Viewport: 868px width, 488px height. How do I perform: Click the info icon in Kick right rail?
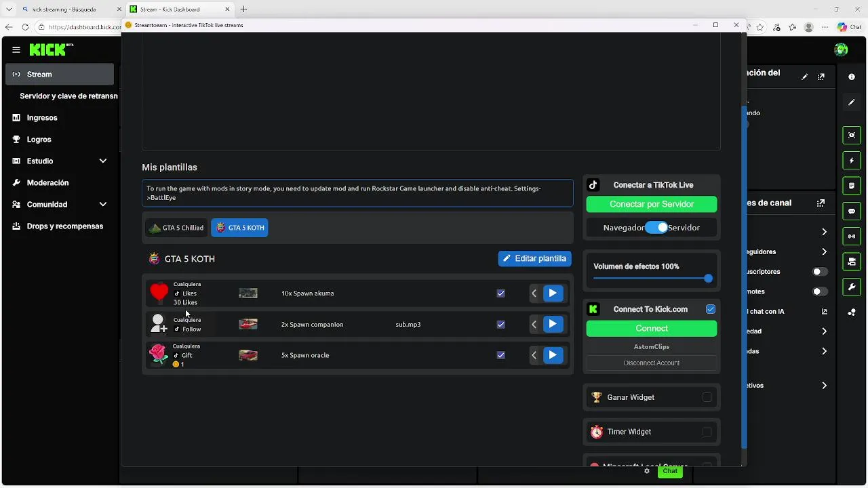852,77
